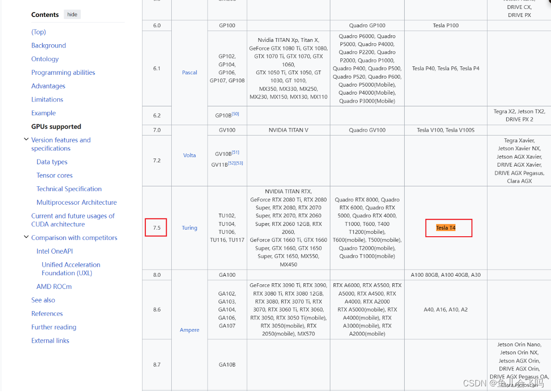The image size is (551, 392).
Task: Go to Multiprocessor Architecture subsection
Action: coord(77,202)
